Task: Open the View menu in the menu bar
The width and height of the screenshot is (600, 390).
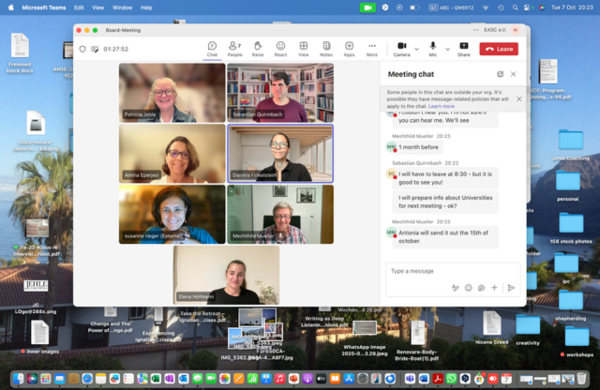Action: click(x=98, y=8)
